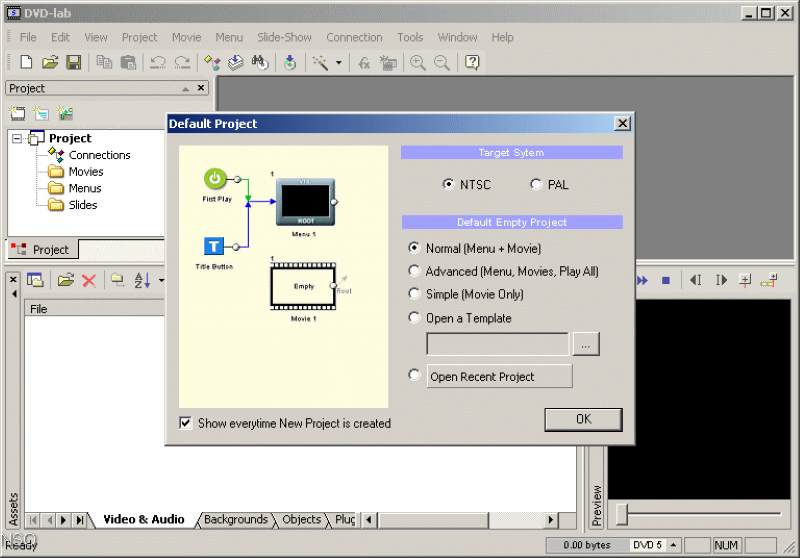Screen dimensions: 800x558
Task: Click the Paste toolbar icon
Action: click(x=128, y=62)
